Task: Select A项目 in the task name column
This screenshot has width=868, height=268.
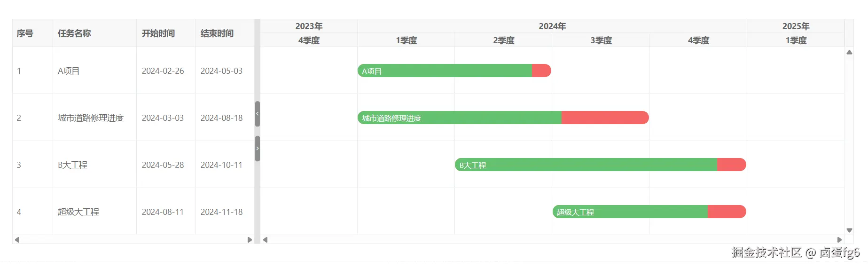Action: point(69,71)
